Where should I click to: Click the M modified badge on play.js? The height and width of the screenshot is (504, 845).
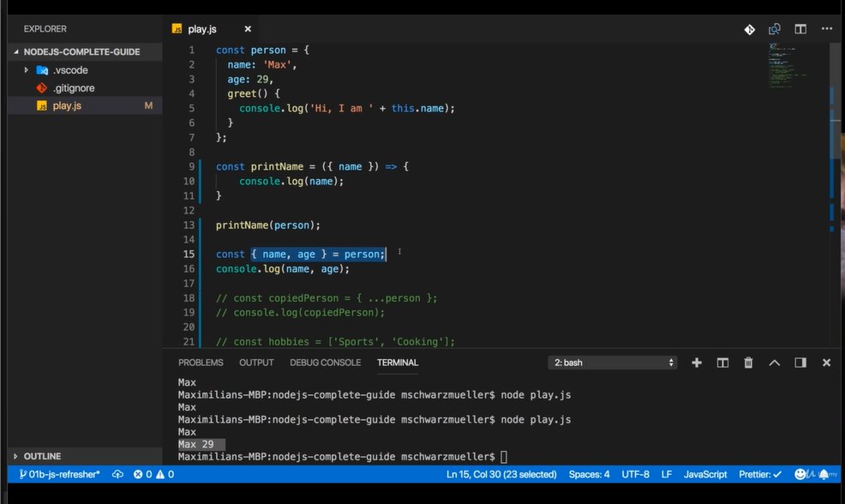click(148, 105)
